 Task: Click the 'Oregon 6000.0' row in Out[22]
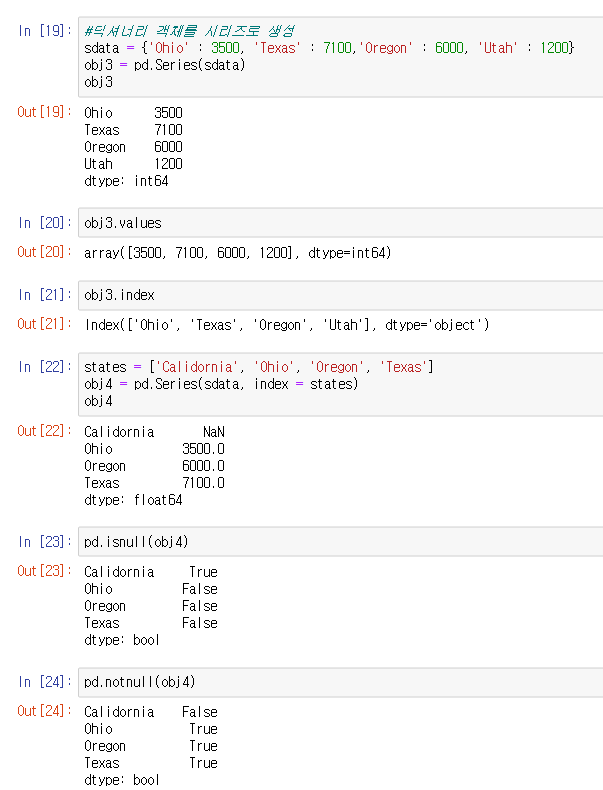tap(154, 466)
